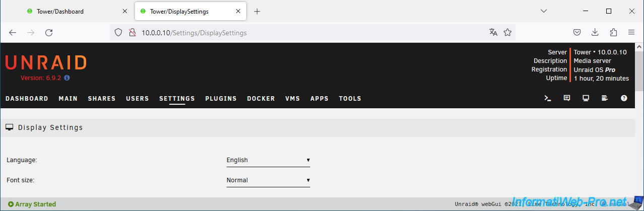
Task: Open the Plugins menu
Action: (x=221, y=99)
